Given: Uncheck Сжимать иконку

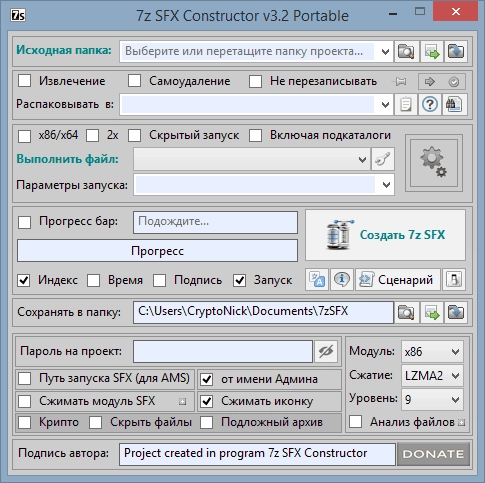Looking at the screenshot, I should 207,401.
